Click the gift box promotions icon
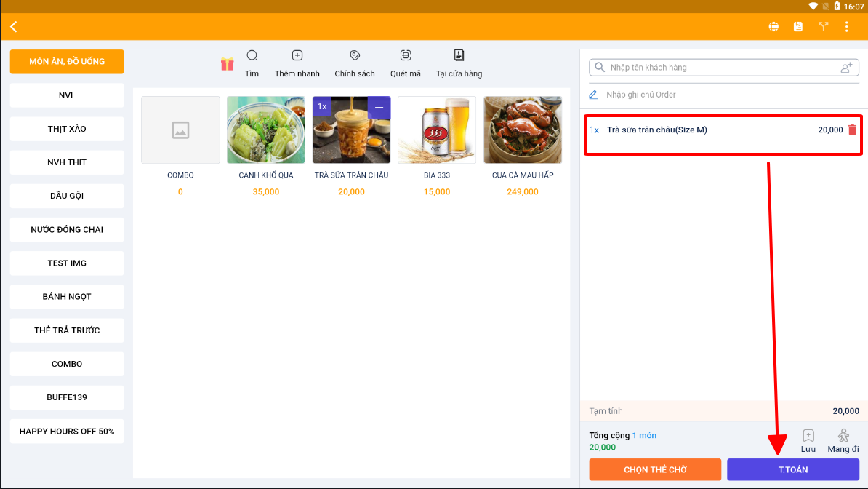The width and height of the screenshot is (868, 489). (x=228, y=64)
